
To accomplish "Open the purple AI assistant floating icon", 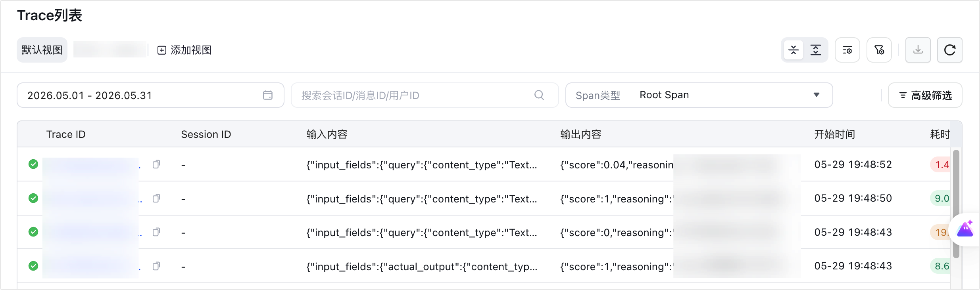I will [x=965, y=229].
